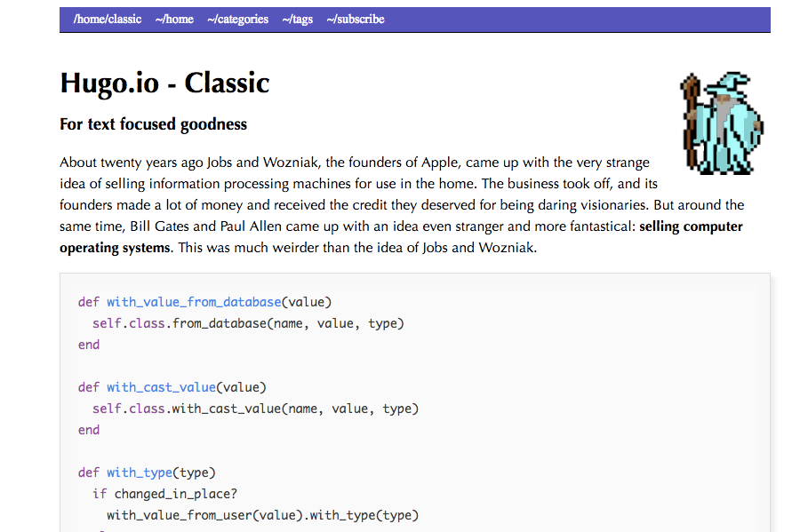The width and height of the screenshot is (800, 532).
Task: Click the self.class.with_cast_value code line
Action: (255, 409)
